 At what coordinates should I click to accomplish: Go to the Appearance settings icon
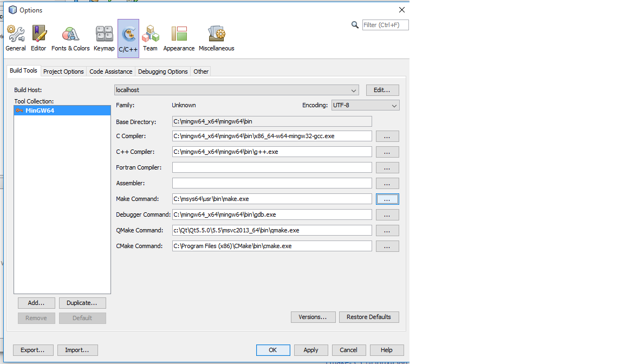(179, 38)
